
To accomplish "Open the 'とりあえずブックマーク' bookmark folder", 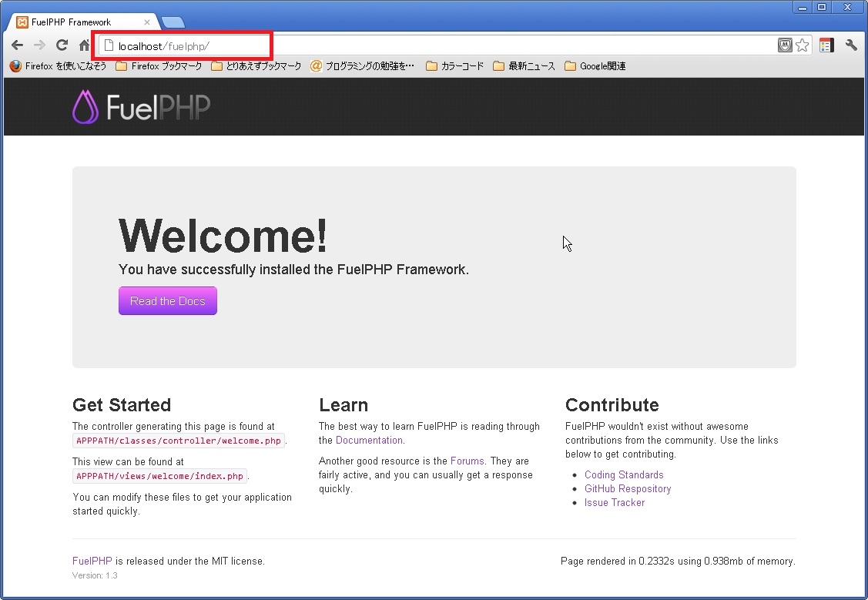I will [x=256, y=66].
